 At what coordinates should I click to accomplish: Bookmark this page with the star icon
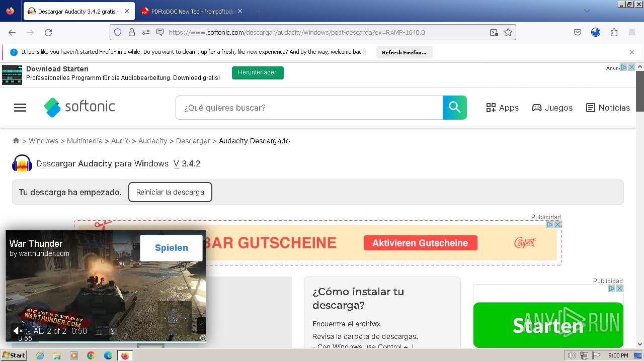click(508, 32)
